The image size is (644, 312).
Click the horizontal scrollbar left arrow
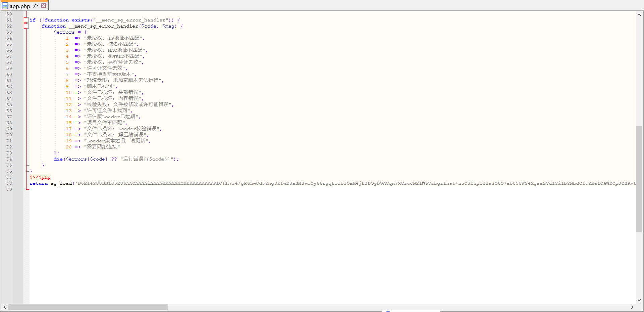point(4,307)
